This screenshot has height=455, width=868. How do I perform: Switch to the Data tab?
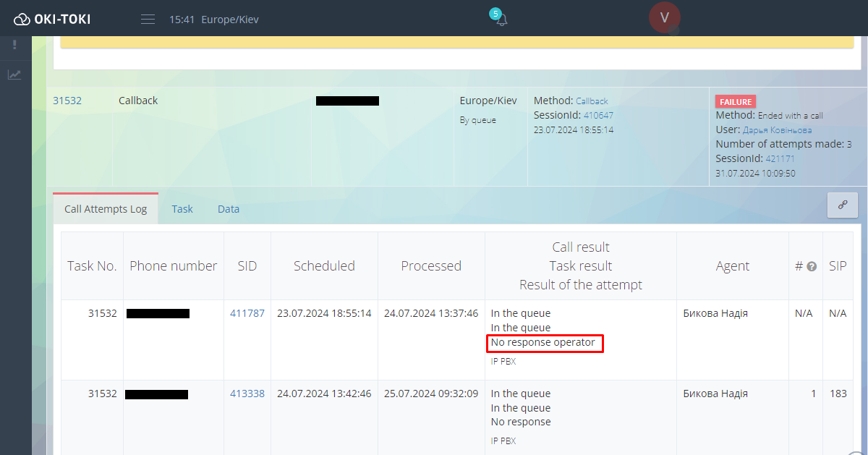click(x=229, y=209)
